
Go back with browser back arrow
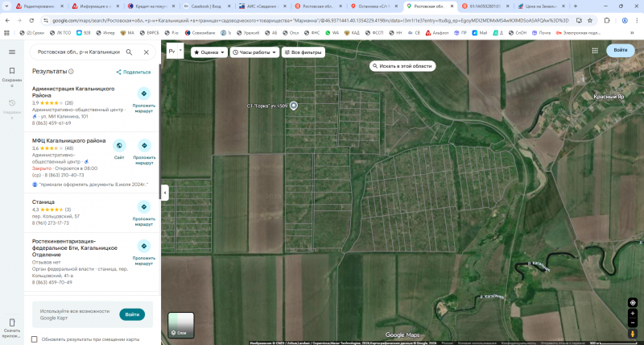pyautogui.click(x=8, y=21)
